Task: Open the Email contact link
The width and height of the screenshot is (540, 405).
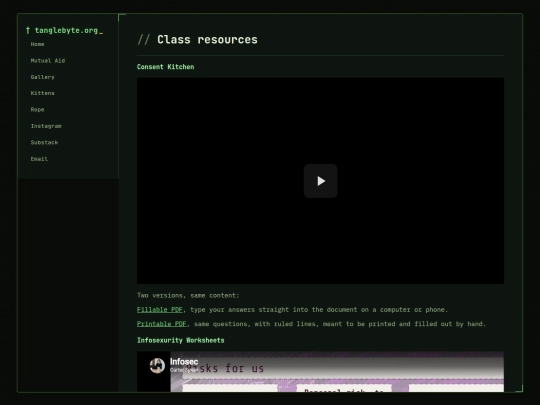Action: click(39, 159)
